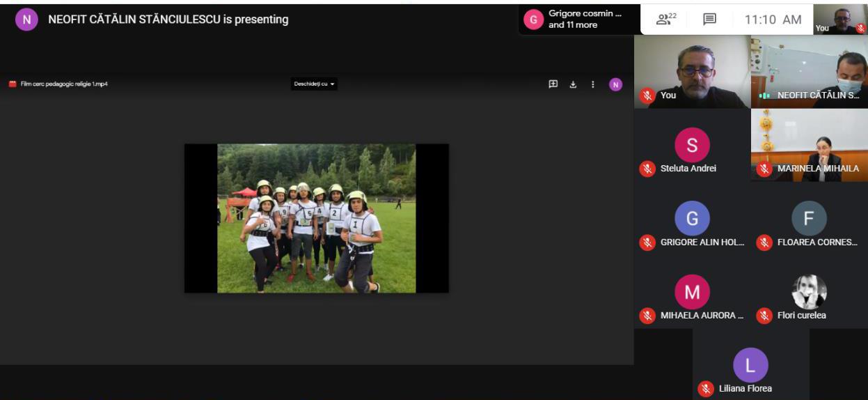Select NEOFIT CĂTĂLIN's video tile
The width and height of the screenshot is (868, 400).
(x=810, y=72)
